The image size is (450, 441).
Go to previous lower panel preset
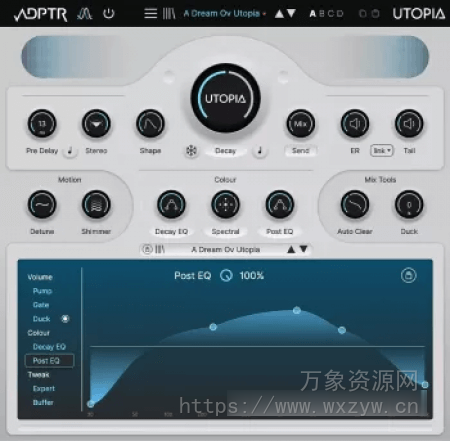click(291, 249)
